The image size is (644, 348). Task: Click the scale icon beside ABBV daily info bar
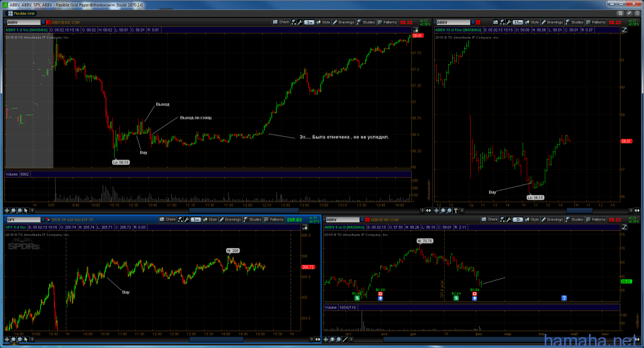(625, 227)
